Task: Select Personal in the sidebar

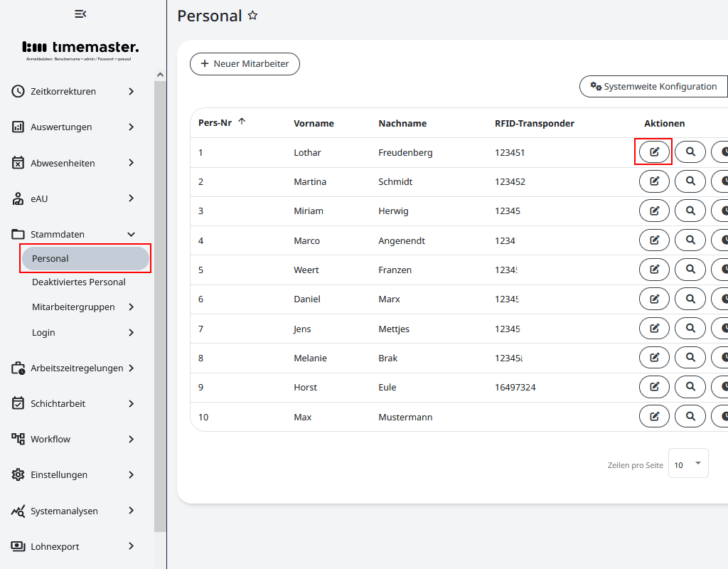Action: [x=85, y=259]
